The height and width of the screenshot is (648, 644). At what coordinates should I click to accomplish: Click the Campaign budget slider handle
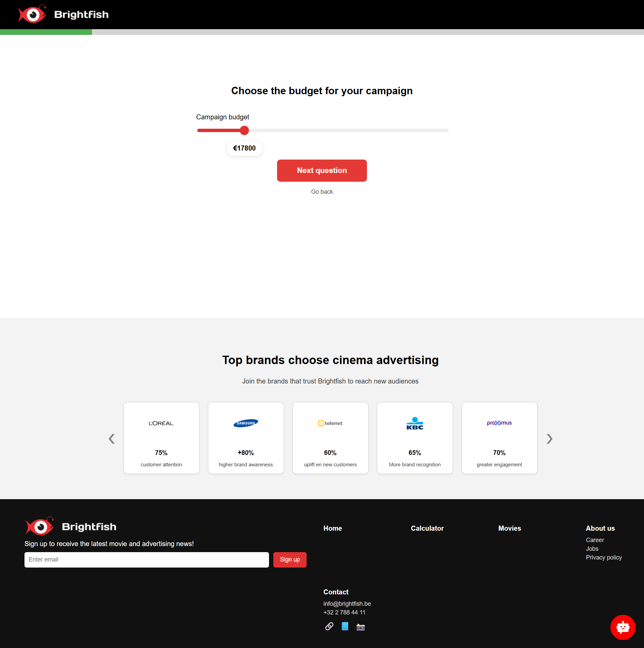[244, 130]
